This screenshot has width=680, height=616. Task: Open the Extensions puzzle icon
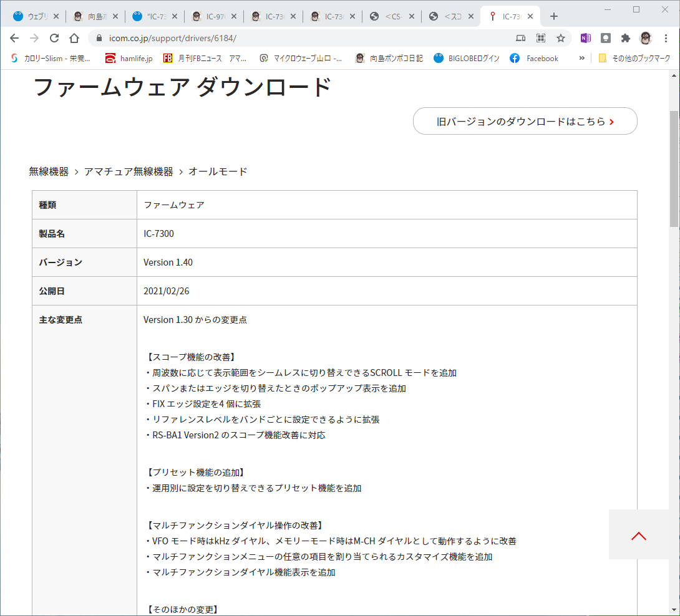point(625,38)
